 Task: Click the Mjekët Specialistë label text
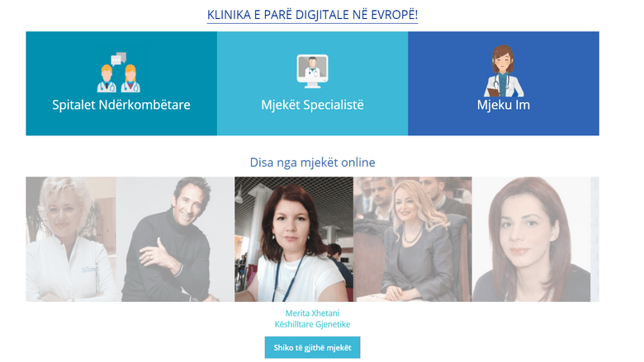click(x=313, y=105)
